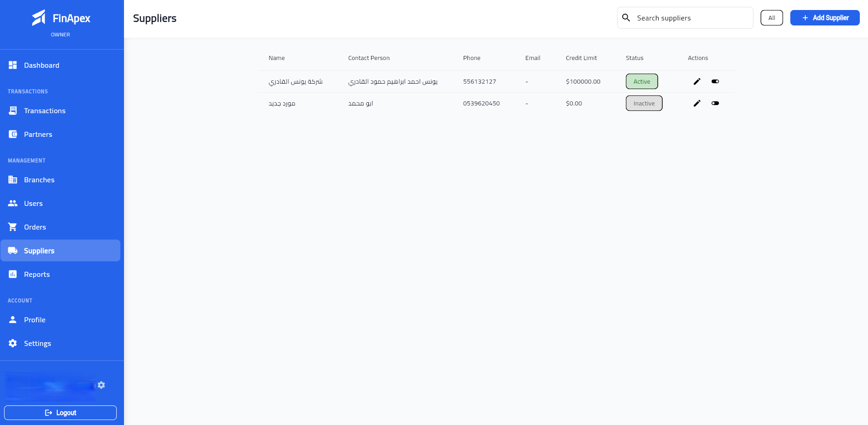868x425 pixels.
Task: Click the search magnifier icon
Action: tap(626, 18)
